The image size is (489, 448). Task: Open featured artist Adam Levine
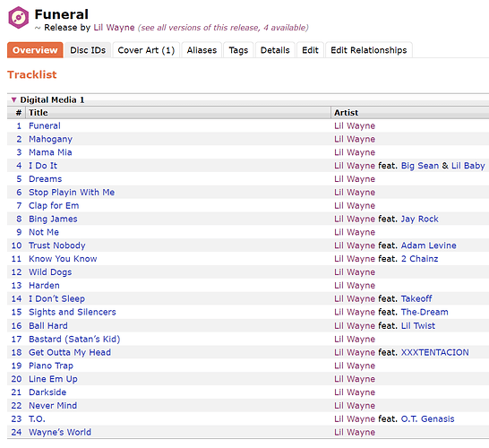pyautogui.click(x=428, y=246)
